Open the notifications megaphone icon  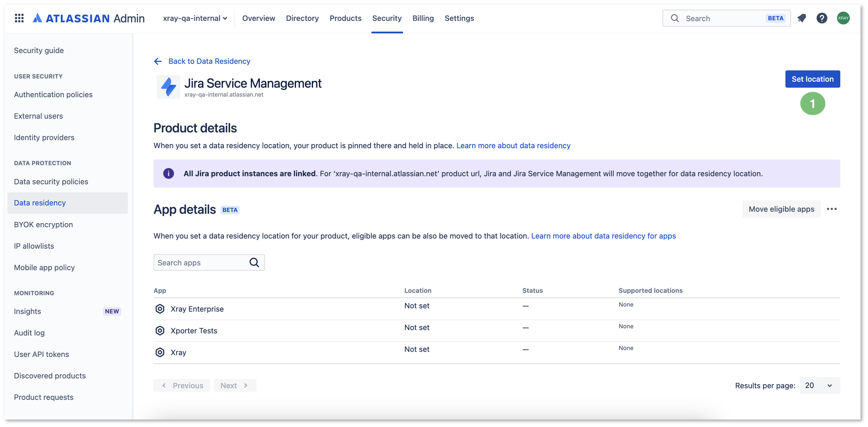[x=802, y=18]
